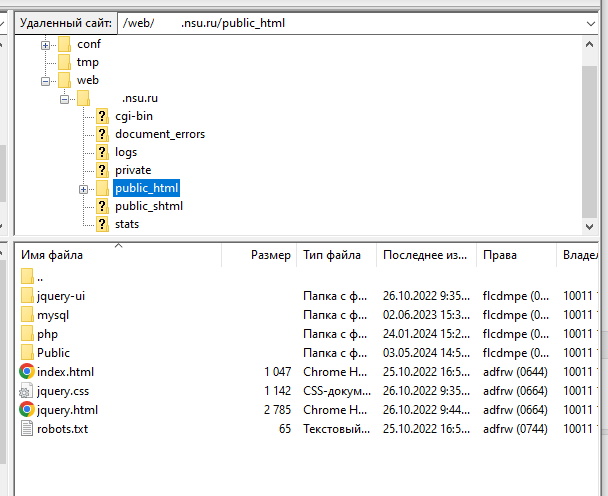The height and width of the screenshot is (496, 608).
Task: Select the private folder in remote tree
Action: [x=133, y=170]
